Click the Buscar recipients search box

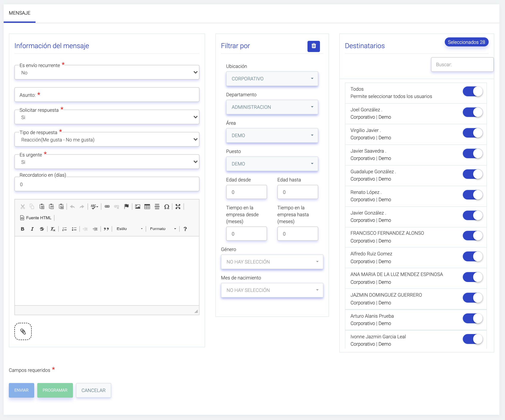(462, 64)
